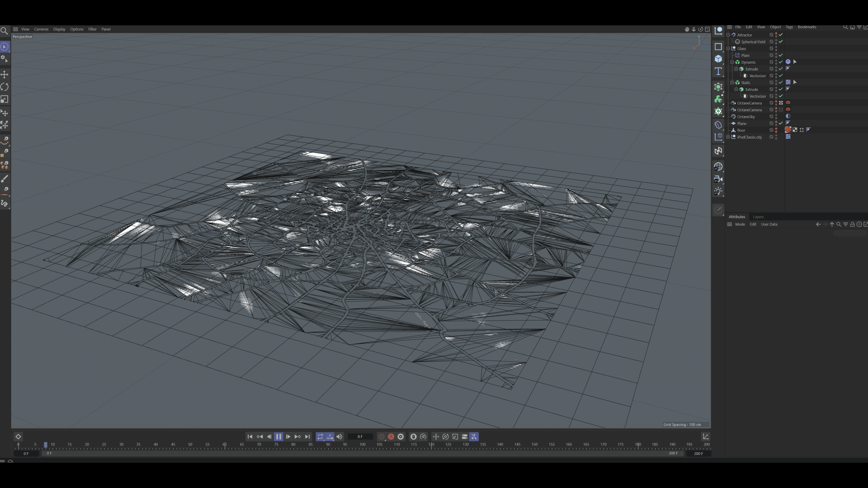868x488 pixels.
Task: Click the Cube primitive icon
Action: (x=718, y=59)
